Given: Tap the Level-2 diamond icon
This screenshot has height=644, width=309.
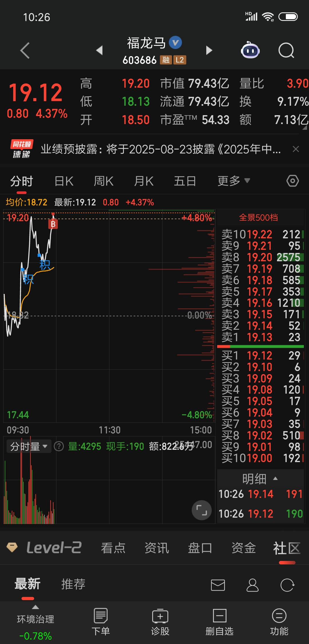Looking at the screenshot, I should 12,547.
